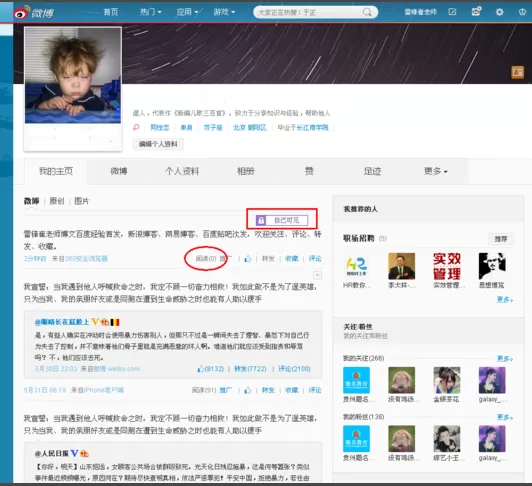
Task: Open the 金银茶花 avatar in 我的关注
Action: [446, 380]
